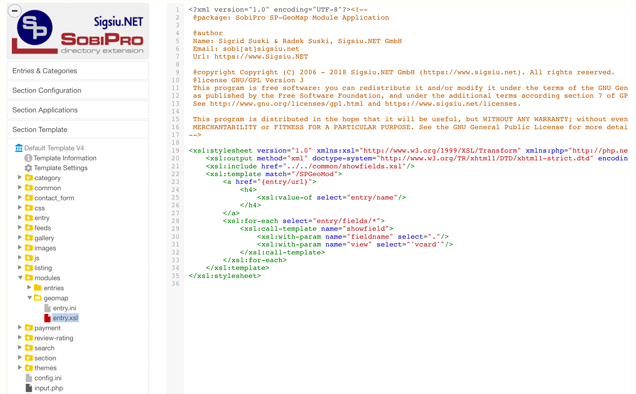Image resolution: width=636 pixels, height=394 pixels.
Task: Click the Template Information info icon
Action: click(x=28, y=158)
